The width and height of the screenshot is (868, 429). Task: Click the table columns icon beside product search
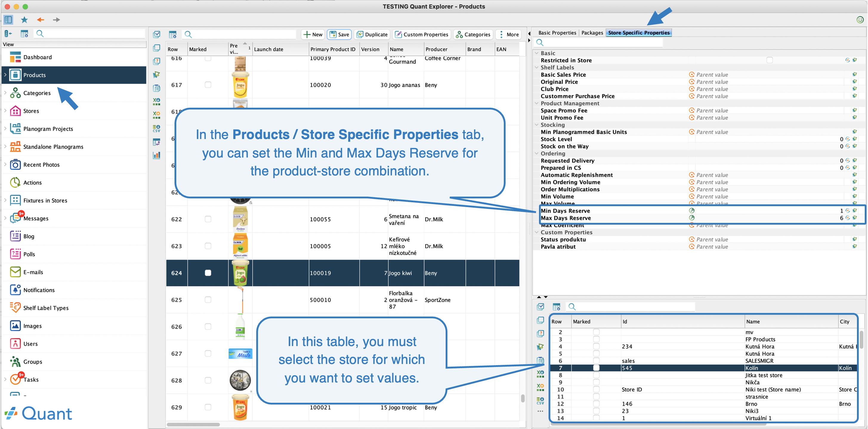point(172,34)
